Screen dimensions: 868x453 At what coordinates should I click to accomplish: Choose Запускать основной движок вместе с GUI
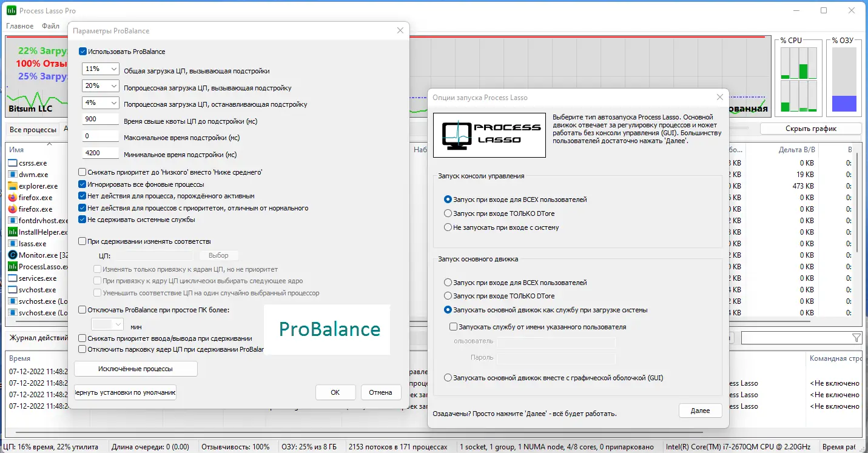pyautogui.click(x=448, y=378)
